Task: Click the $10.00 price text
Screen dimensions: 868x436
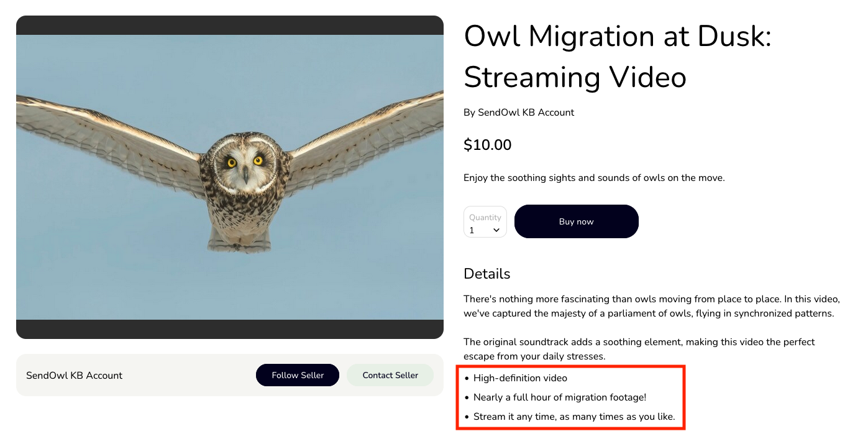Action: pyautogui.click(x=488, y=145)
